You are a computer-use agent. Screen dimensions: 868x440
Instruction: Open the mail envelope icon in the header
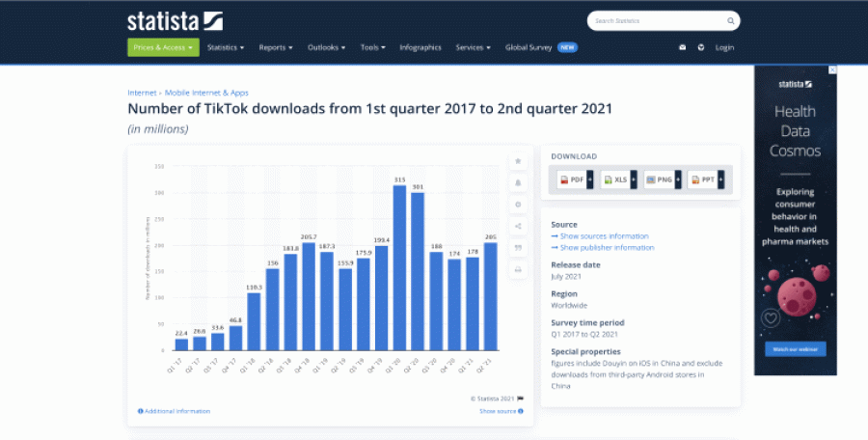[x=683, y=47]
